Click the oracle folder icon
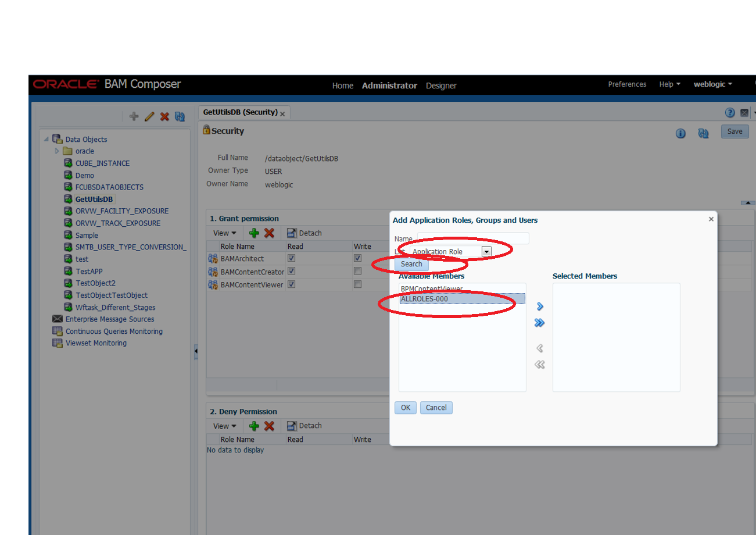This screenshot has height=535, width=756. pos(67,151)
